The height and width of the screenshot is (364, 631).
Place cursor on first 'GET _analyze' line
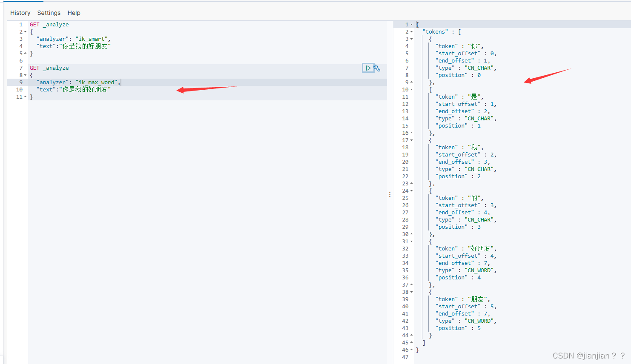(x=49, y=25)
